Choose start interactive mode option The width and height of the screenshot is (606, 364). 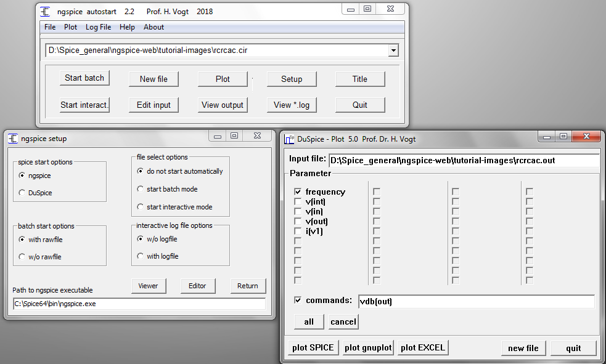click(x=141, y=207)
